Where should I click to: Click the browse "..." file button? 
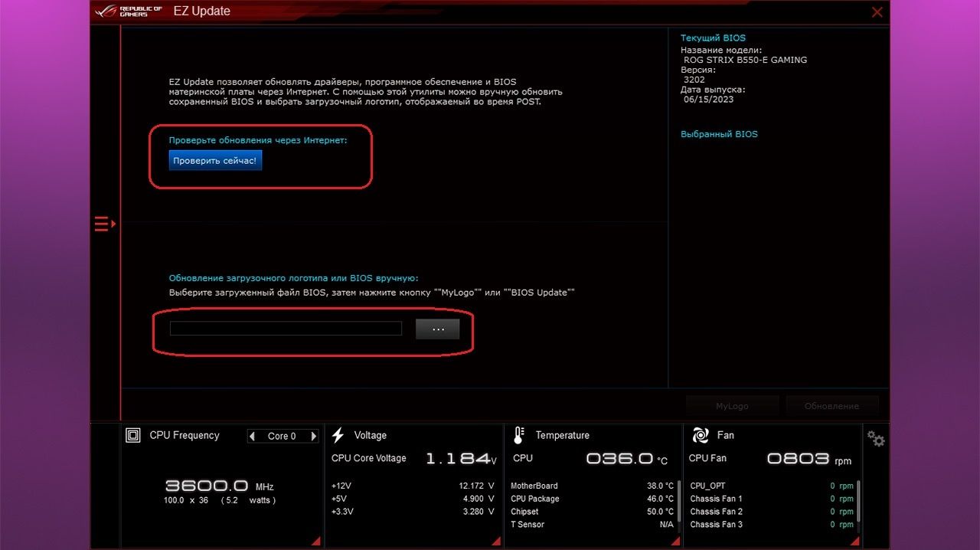[x=437, y=329]
